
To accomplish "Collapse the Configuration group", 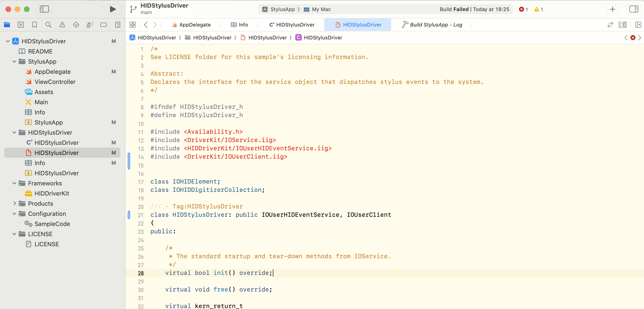I will pos(14,214).
